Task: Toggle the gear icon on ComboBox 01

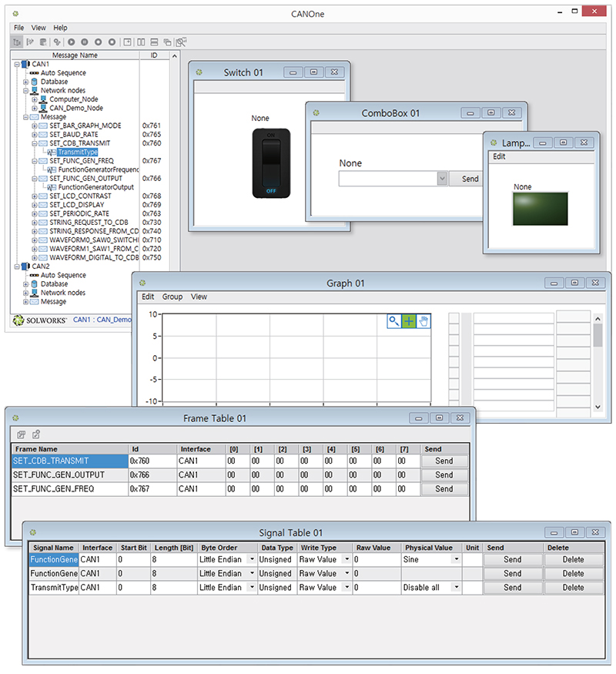Action: coord(316,112)
